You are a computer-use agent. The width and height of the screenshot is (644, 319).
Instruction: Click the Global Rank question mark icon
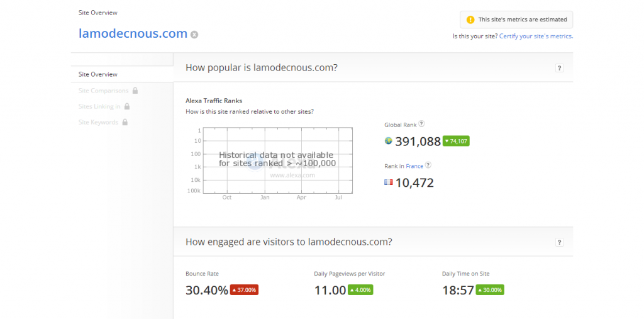coord(421,124)
